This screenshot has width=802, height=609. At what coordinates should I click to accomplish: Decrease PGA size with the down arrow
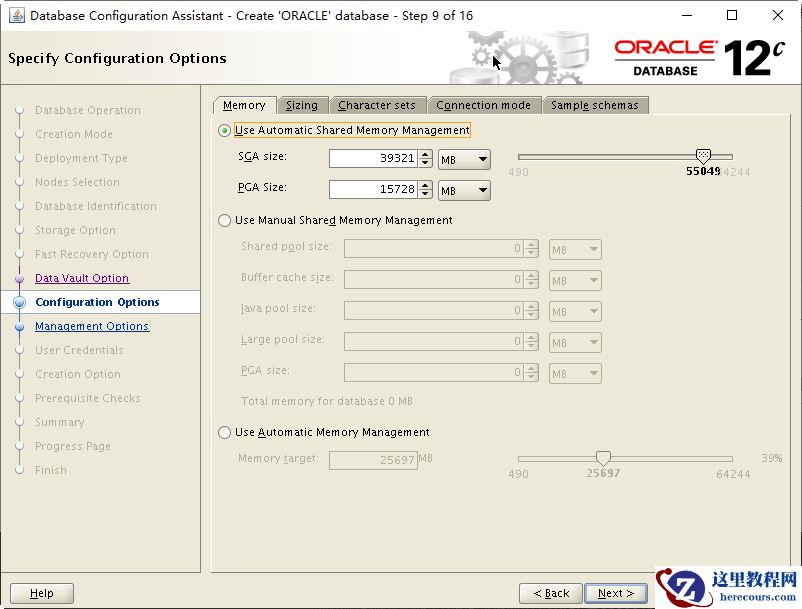click(426, 194)
